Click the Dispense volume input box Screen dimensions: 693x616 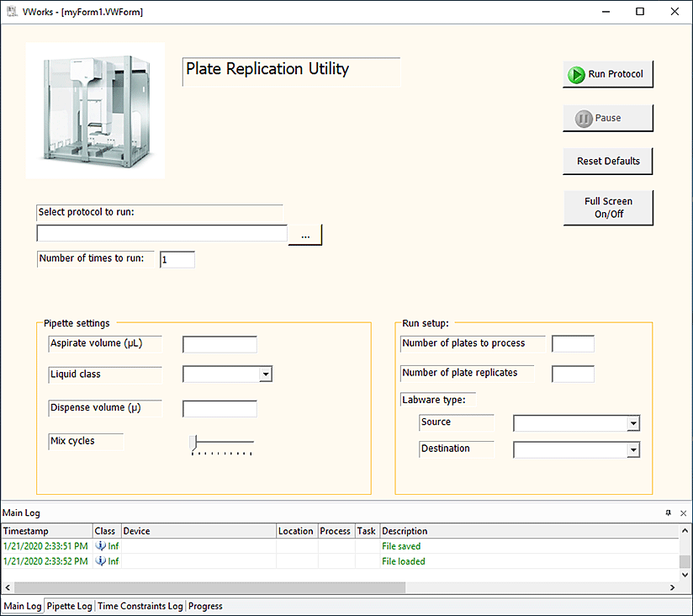click(220, 409)
